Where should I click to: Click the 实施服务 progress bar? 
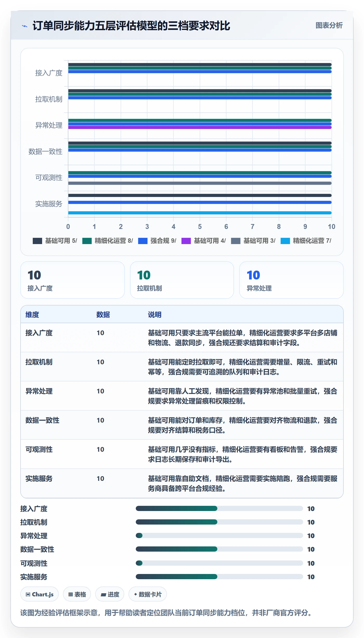(x=219, y=577)
